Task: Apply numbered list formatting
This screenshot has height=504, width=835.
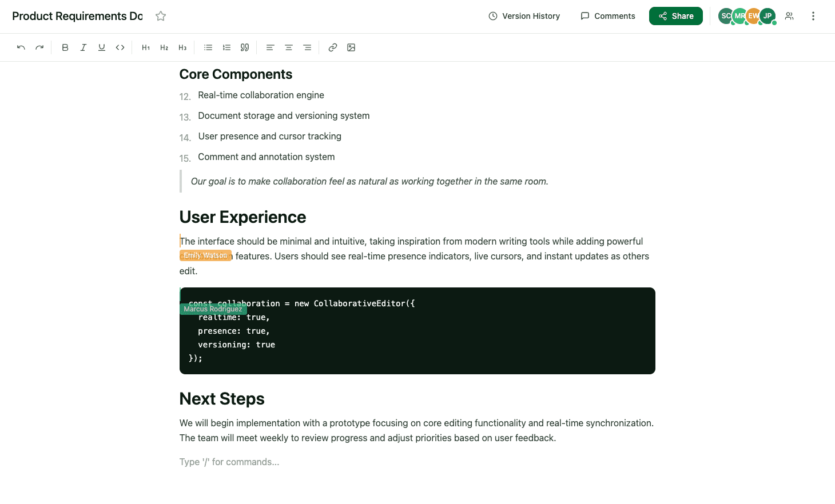Action: pyautogui.click(x=226, y=47)
